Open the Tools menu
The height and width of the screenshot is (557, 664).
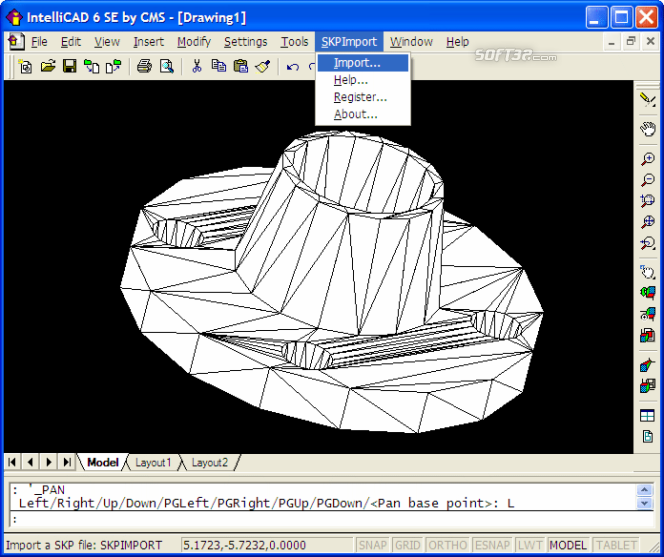(294, 42)
